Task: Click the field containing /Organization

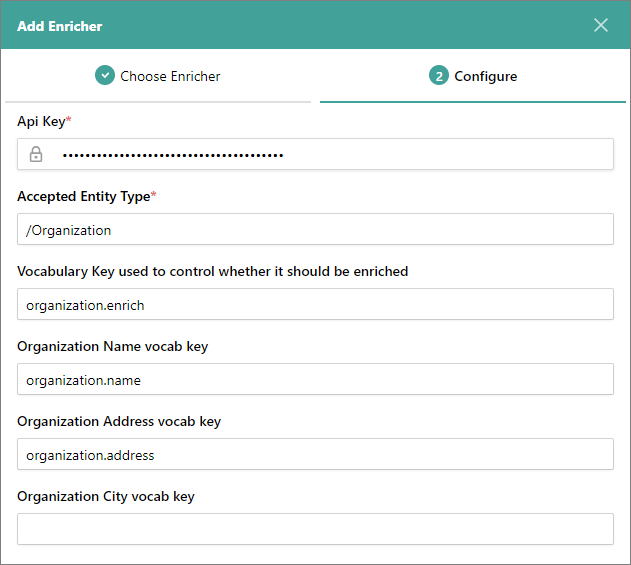Action: pyautogui.click(x=315, y=229)
